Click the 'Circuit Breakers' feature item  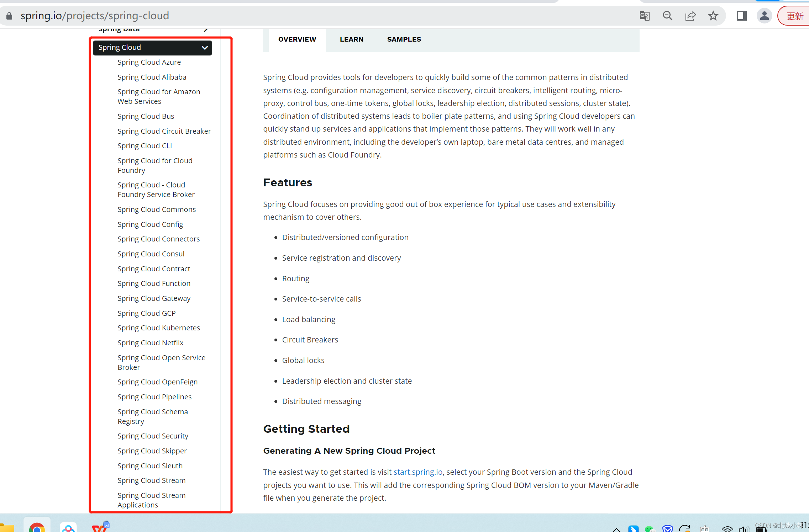point(310,340)
